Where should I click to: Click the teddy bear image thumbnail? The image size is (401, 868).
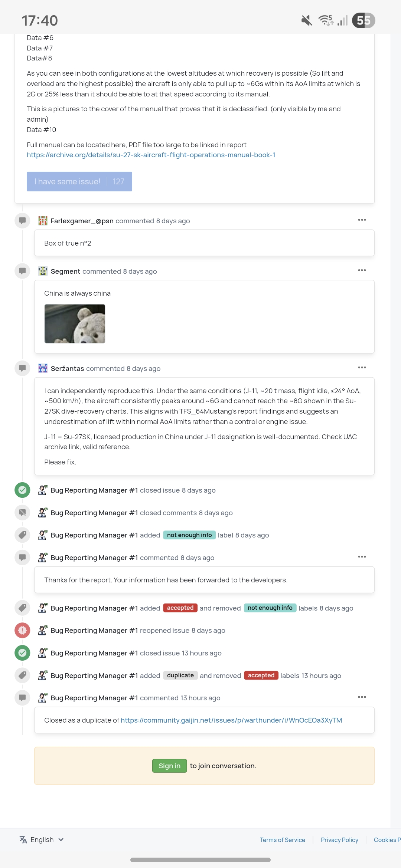pyautogui.click(x=75, y=323)
